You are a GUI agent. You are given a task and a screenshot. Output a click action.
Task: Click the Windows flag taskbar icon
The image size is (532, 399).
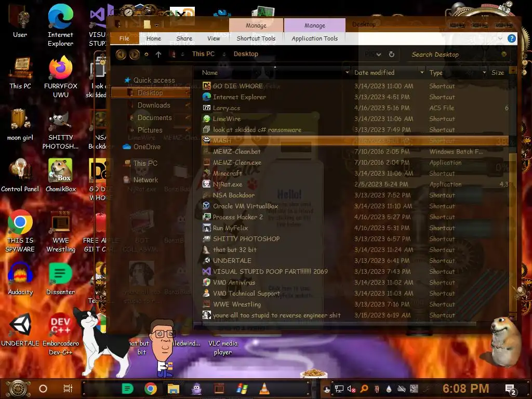coord(242,389)
